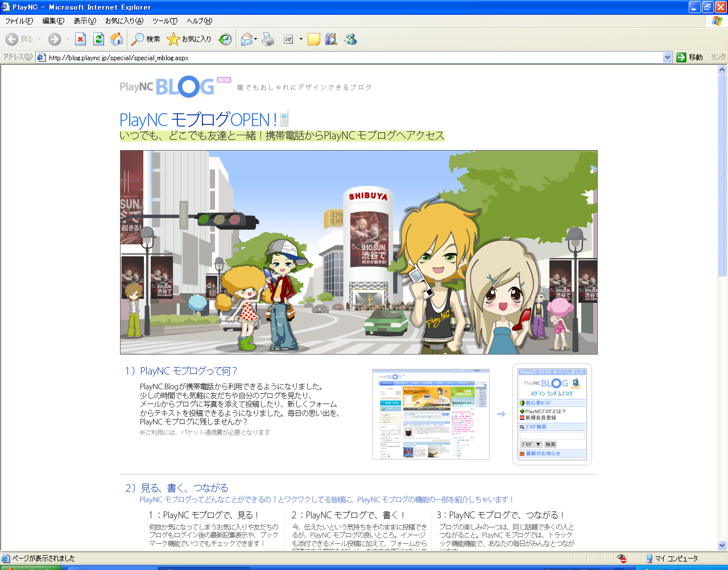Click the Stop loading toolbar icon
The image size is (728, 570).
[x=80, y=39]
